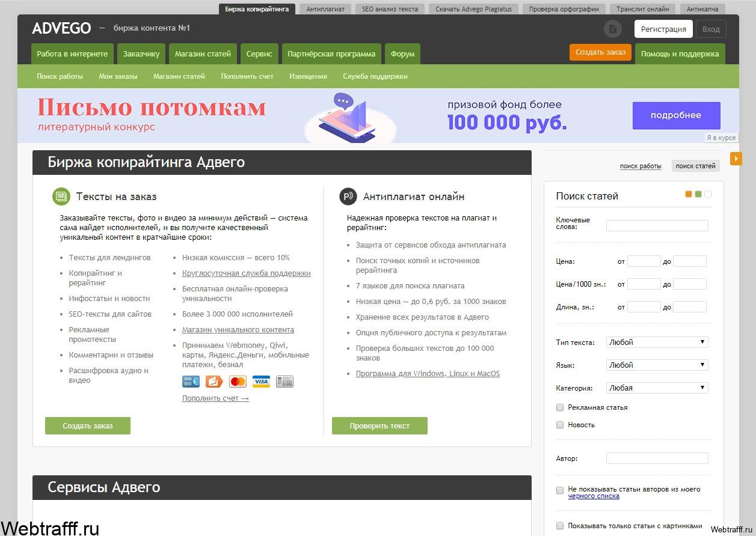Open Работа в интернете menu
Viewport: 756px width, 536px height.
click(x=72, y=54)
